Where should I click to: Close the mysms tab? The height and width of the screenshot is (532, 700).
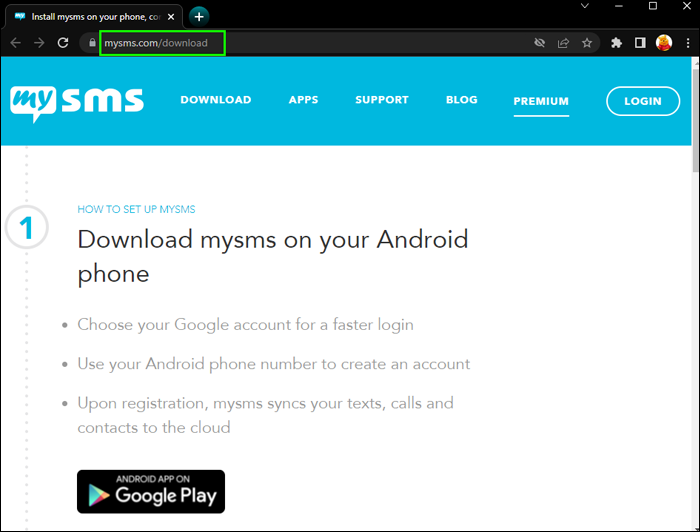(171, 17)
